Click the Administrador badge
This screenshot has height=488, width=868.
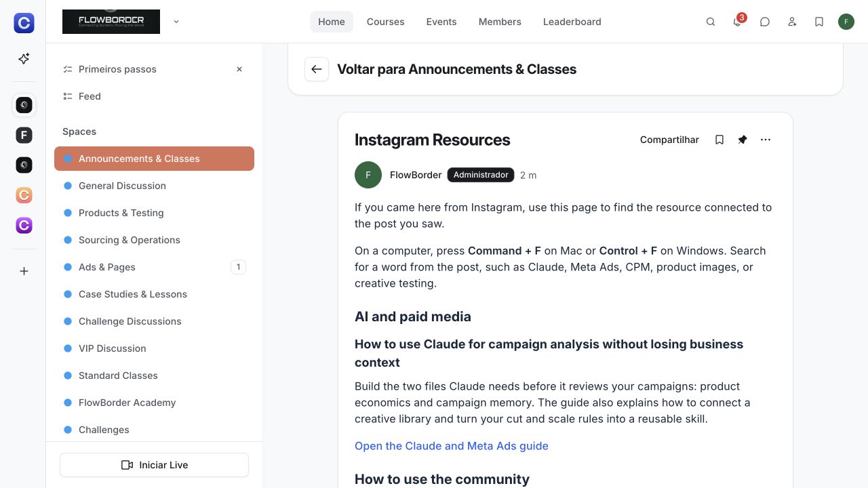(481, 175)
